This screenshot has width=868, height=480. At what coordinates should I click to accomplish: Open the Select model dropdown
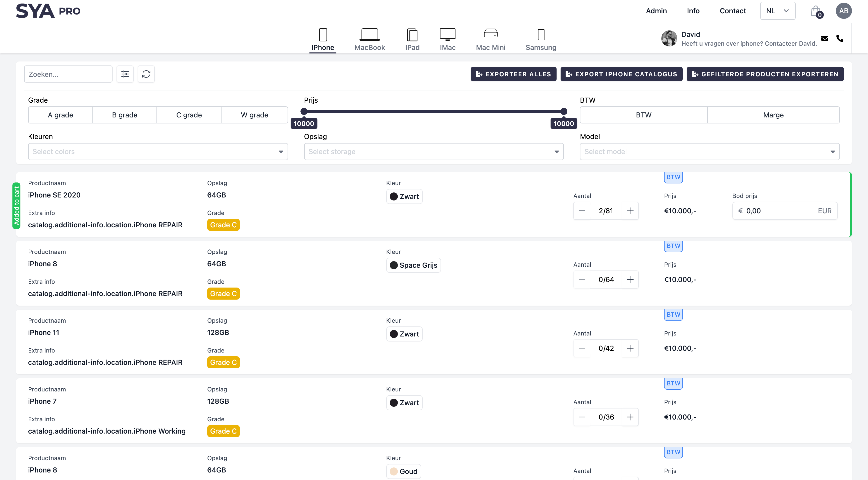(710, 152)
